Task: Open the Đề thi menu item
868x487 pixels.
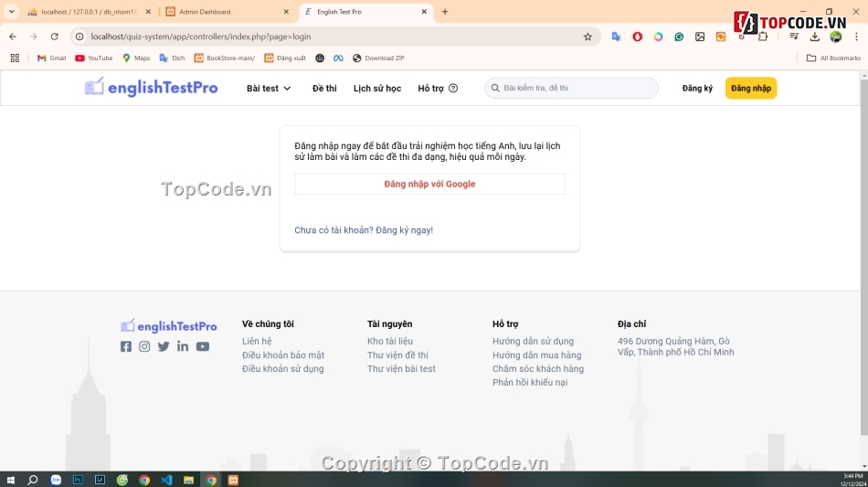Action: 324,88
